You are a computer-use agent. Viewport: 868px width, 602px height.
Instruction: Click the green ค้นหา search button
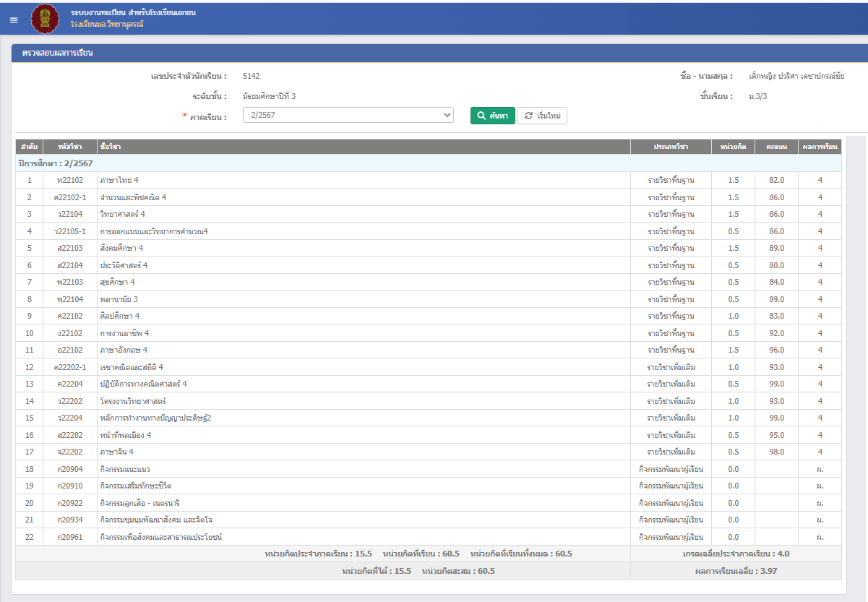492,116
